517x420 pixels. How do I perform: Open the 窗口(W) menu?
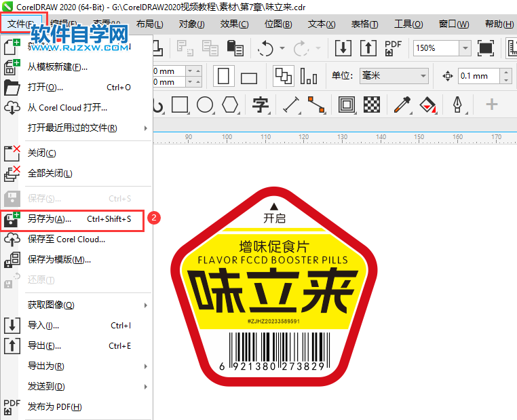[x=454, y=24]
